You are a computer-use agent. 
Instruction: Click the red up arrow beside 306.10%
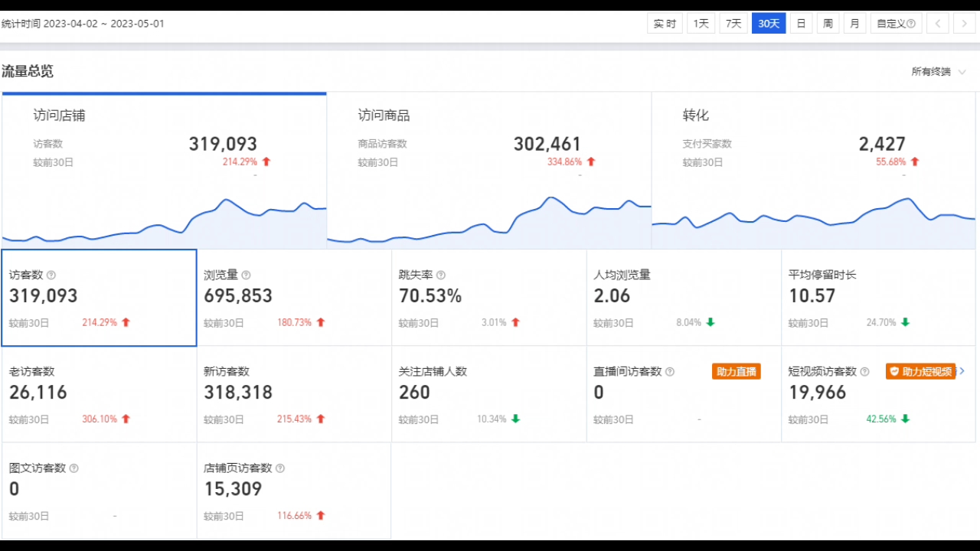pyautogui.click(x=126, y=419)
